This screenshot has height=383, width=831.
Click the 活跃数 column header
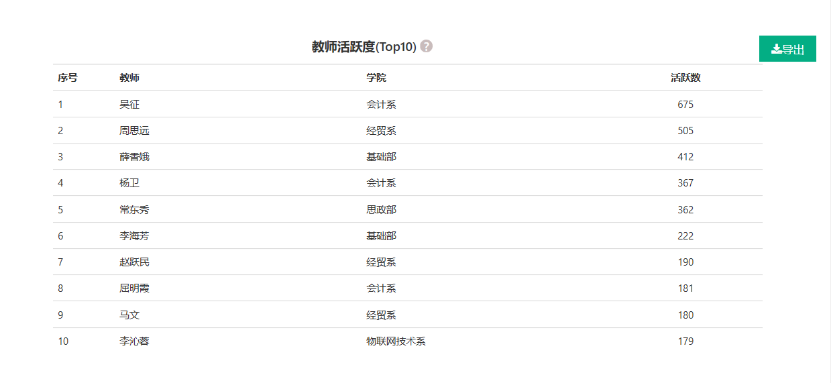coord(685,78)
